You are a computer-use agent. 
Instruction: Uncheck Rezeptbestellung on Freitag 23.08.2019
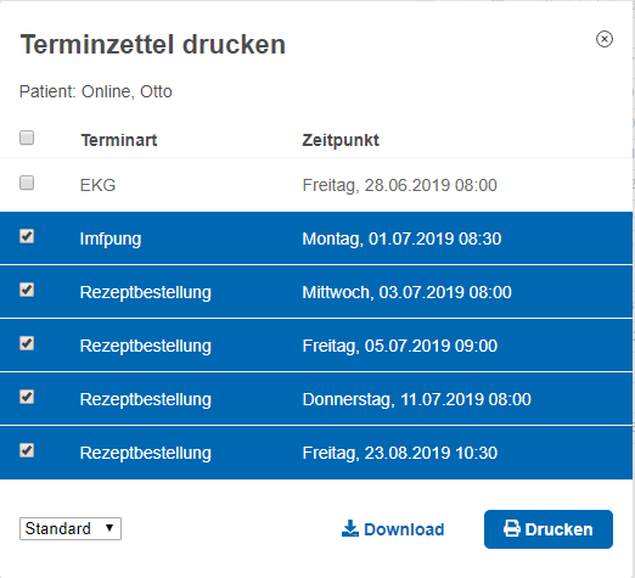pos(27,450)
